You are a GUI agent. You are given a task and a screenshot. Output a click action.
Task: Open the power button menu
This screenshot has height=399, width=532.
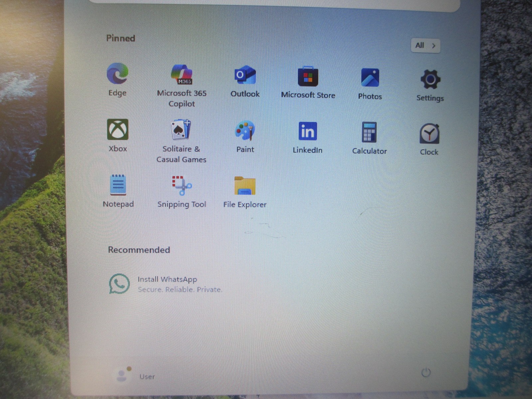pyautogui.click(x=426, y=372)
